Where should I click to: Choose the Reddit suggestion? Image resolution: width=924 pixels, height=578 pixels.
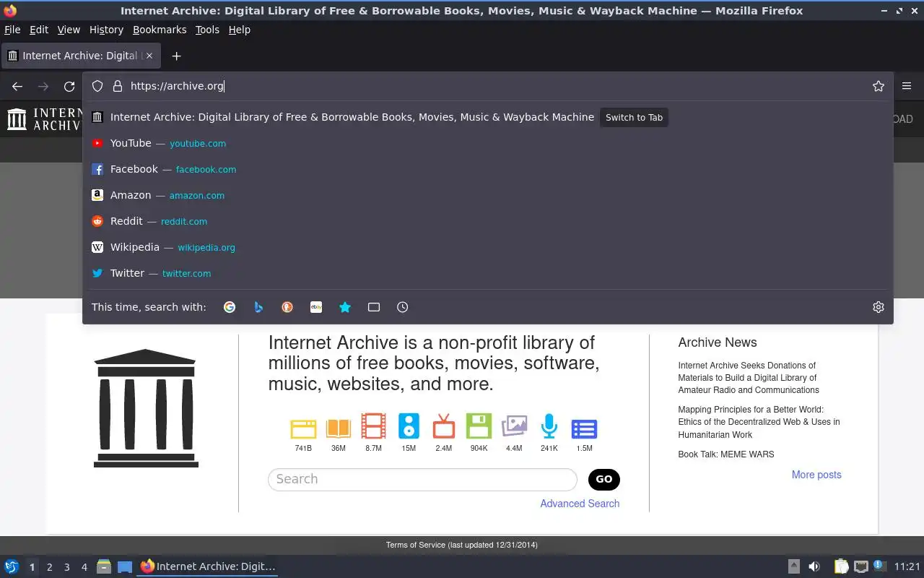[x=487, y=221]
